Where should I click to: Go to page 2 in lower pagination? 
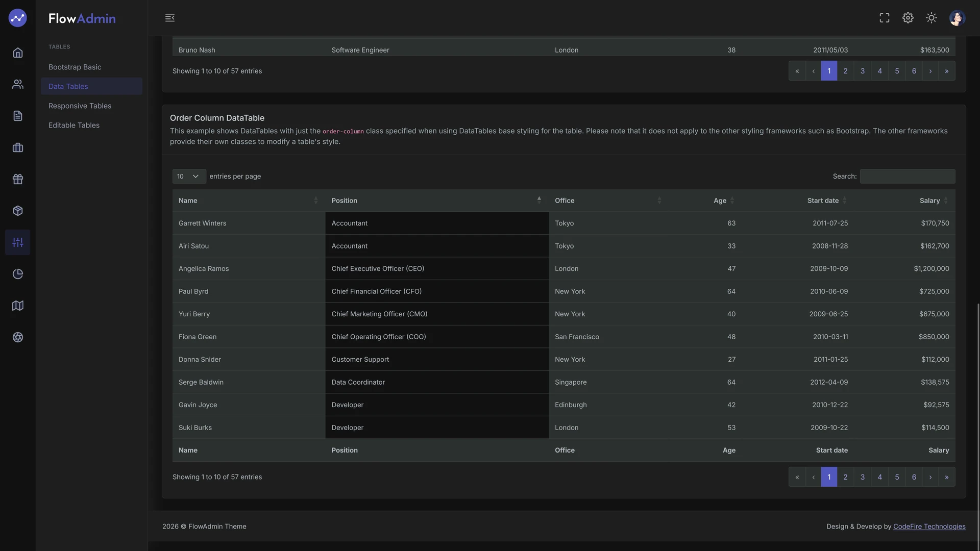point(845,477)
